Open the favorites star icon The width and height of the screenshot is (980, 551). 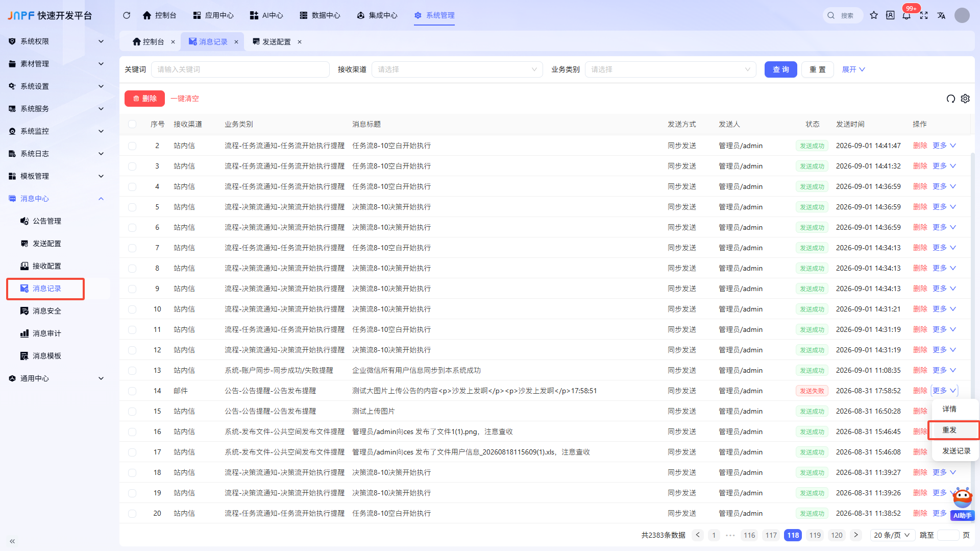[874, 15]
